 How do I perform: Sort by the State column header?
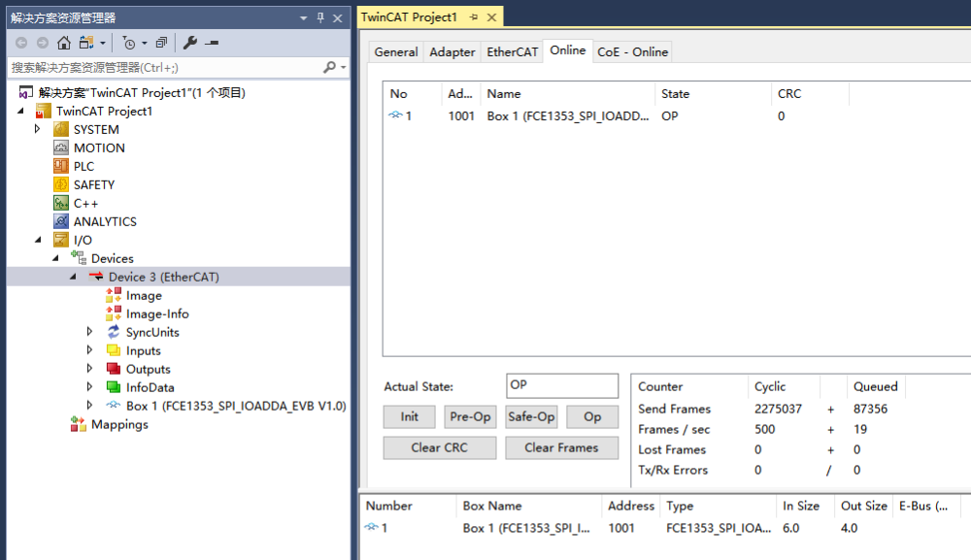(713, 93)
